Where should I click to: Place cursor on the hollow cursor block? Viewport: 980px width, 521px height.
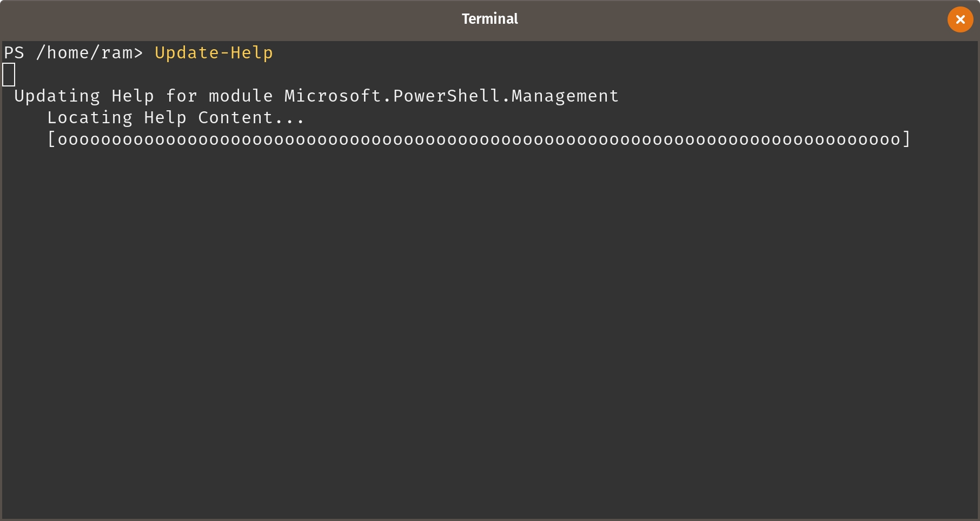click(x=9, y=75)
